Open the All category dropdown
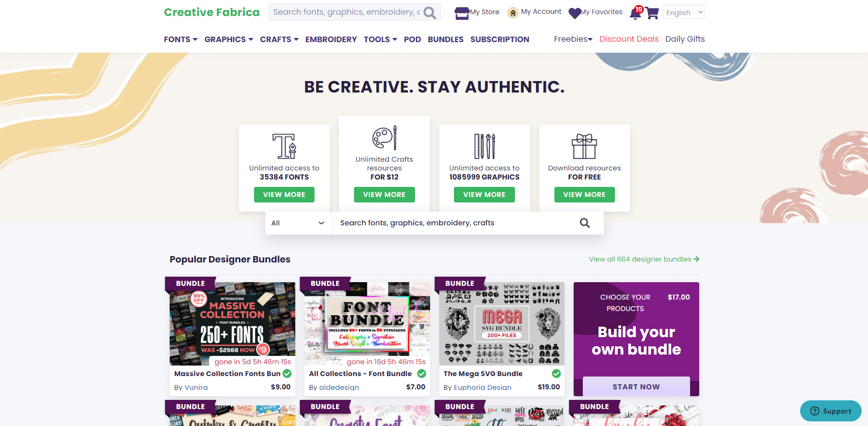 299,223
